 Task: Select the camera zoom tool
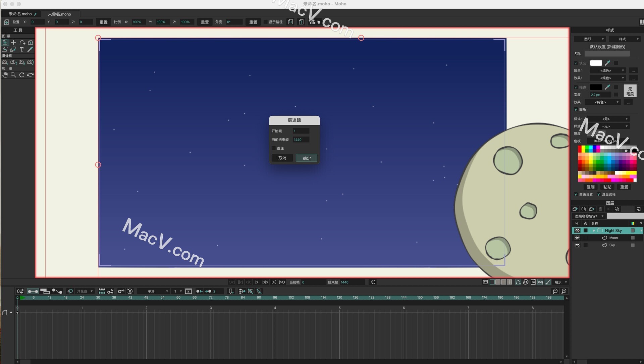(13, 62)
